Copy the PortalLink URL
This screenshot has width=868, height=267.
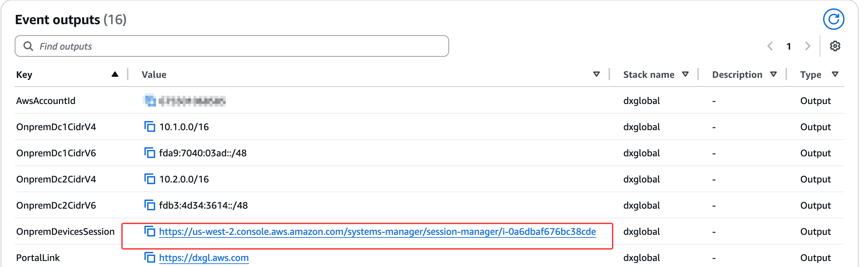[149, 258]
